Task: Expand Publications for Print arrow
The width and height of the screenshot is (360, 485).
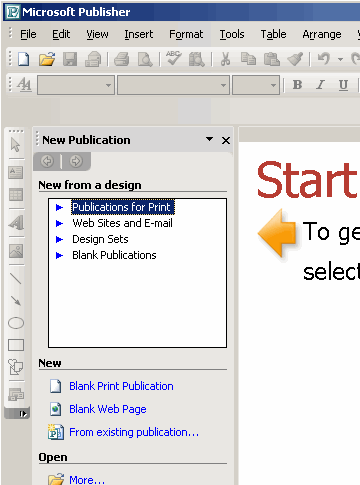Action: (x=59, y=207)
